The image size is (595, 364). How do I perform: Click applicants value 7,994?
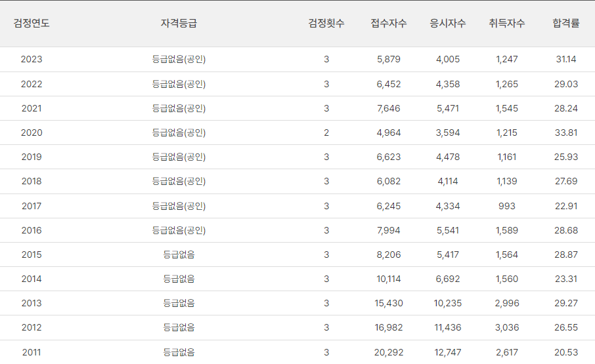[389, 230]
